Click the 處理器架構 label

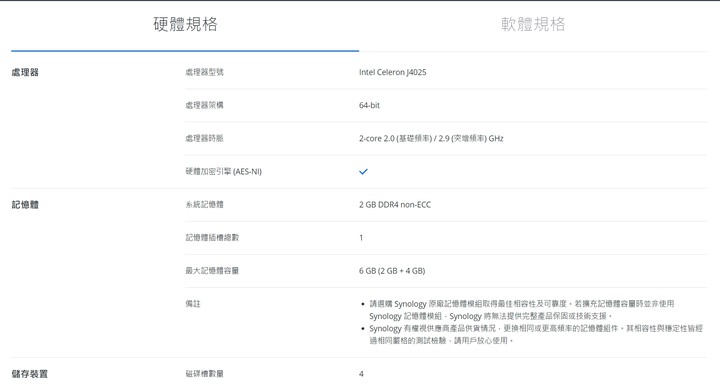[x=204, y=105]
